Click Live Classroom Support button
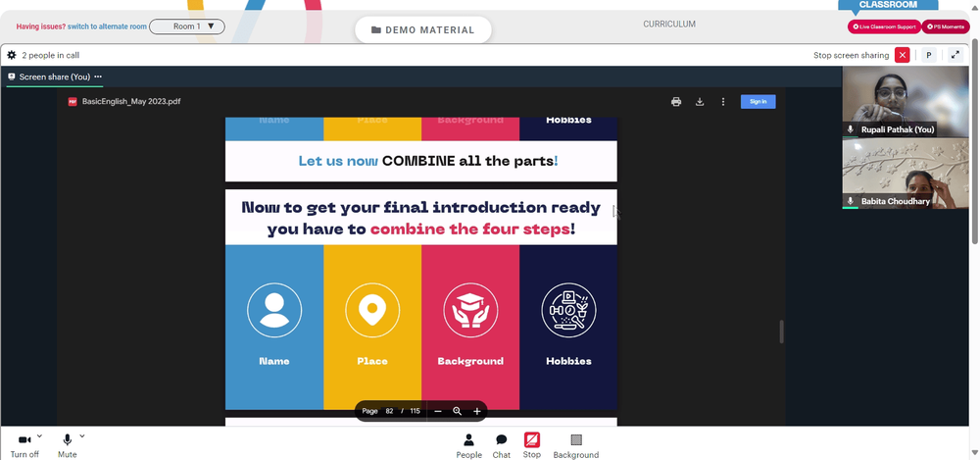 [884, 26]
